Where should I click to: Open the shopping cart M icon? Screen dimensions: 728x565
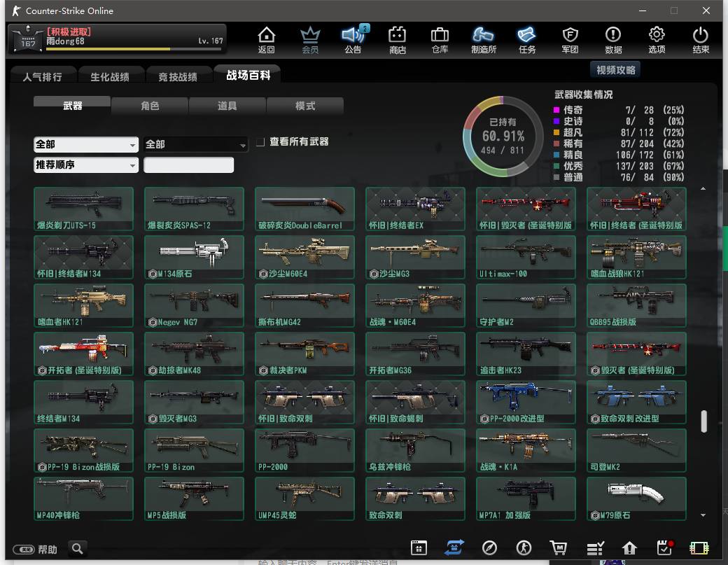point(559,547)
